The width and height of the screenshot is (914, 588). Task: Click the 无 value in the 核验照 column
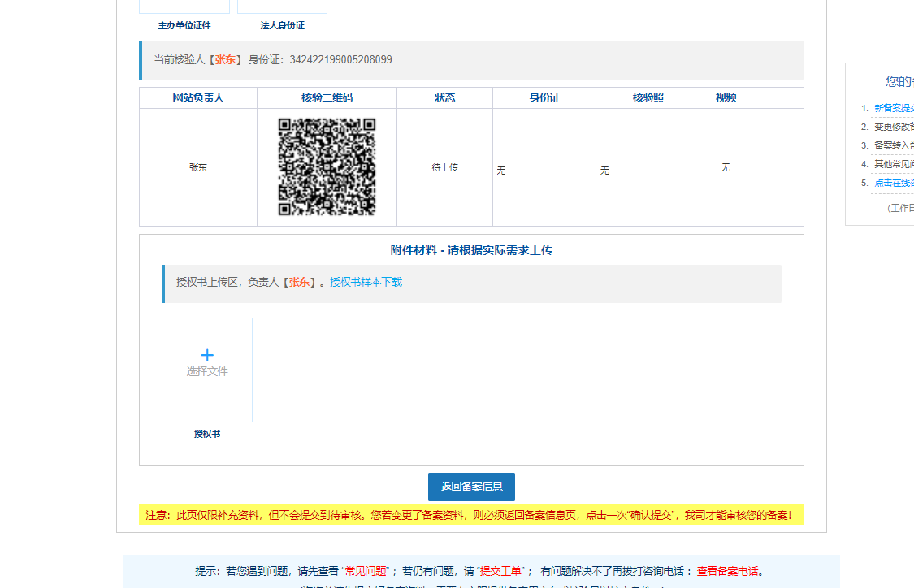click(x=604, y=171)
